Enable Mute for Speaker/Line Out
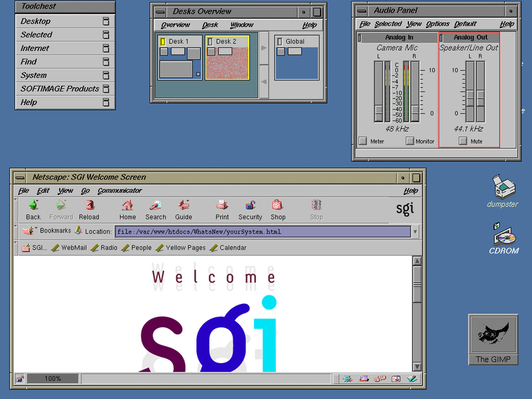 pos(464,140)
